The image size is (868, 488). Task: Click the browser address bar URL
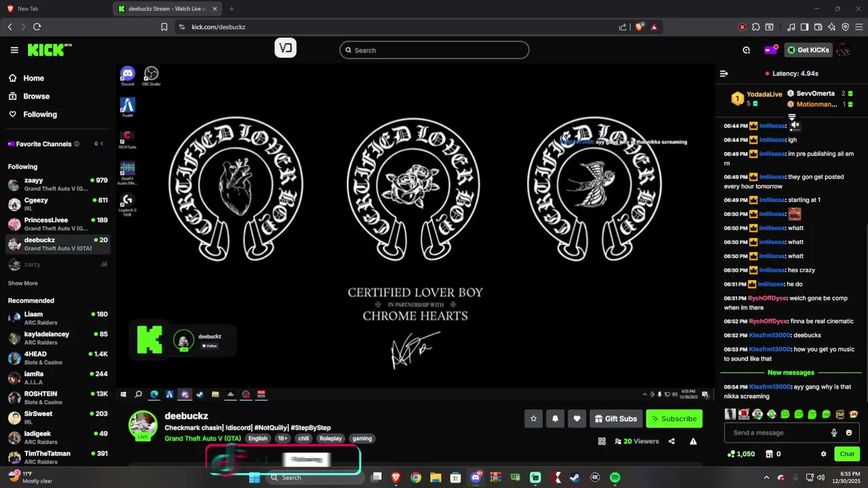click(218, 27)
